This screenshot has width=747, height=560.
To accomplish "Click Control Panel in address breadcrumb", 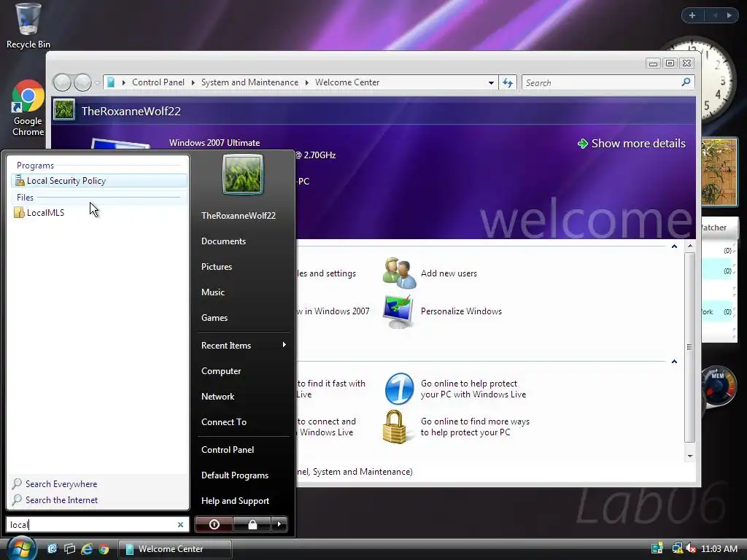I will pyautogui.click(x=158, y=82).
